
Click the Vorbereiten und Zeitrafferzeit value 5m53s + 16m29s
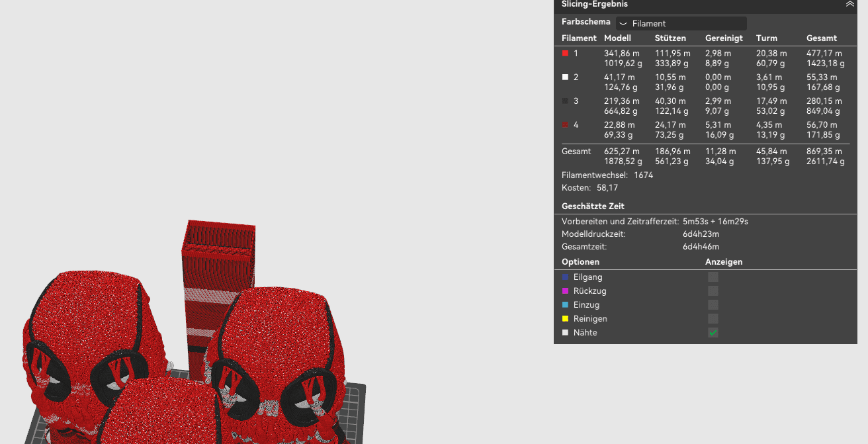point(715,222)
